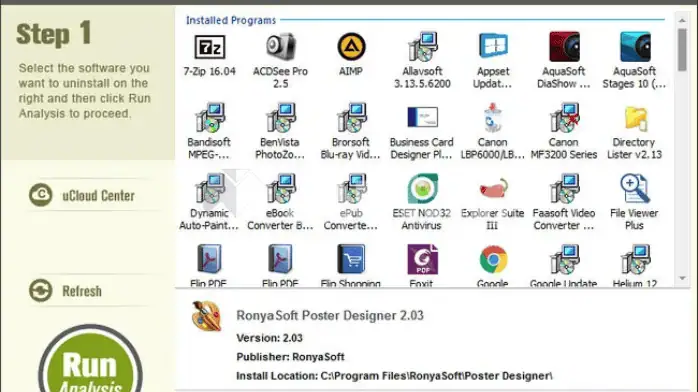Screen dimensions: 698x392
Task: Click scrollbar up arrow in programs list
Action: click(x=682, y=20)
